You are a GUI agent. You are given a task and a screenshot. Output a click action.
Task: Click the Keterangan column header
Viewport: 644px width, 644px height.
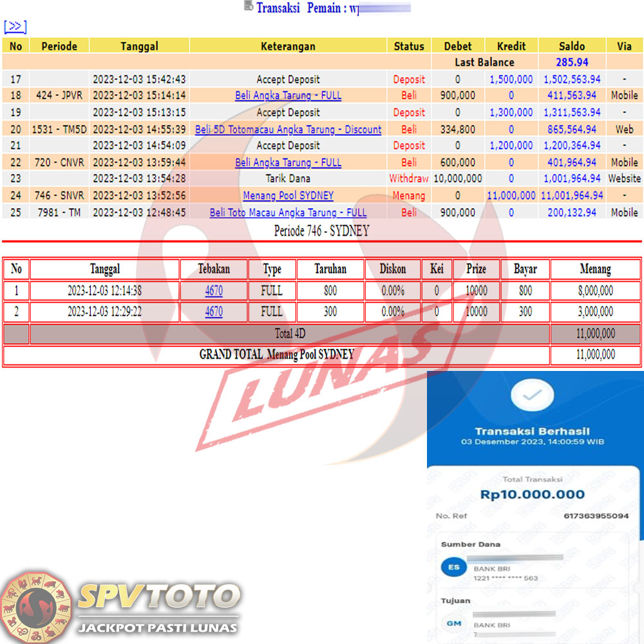point(288,46)
